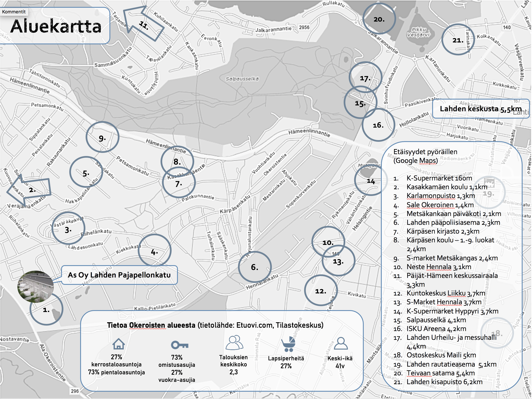
Task: Click list entry Lahden pääpoliisiasema 2,3km
Action: click(453, 222)
